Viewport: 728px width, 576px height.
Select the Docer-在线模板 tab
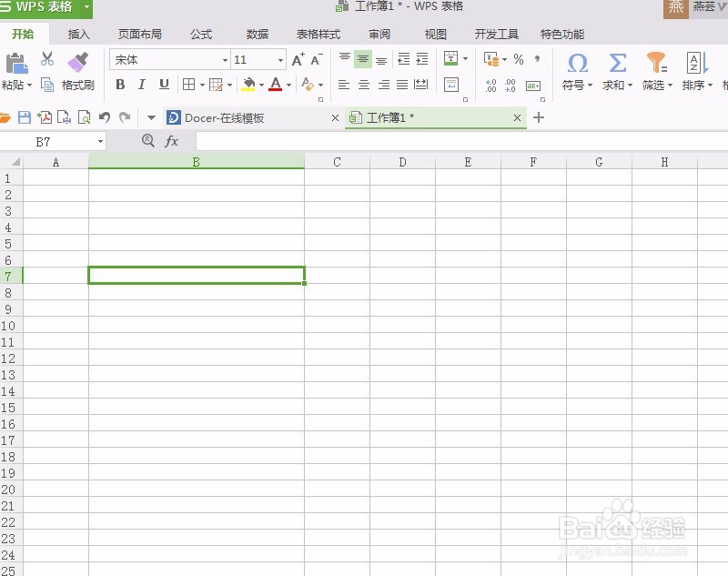tap(226, 117)
